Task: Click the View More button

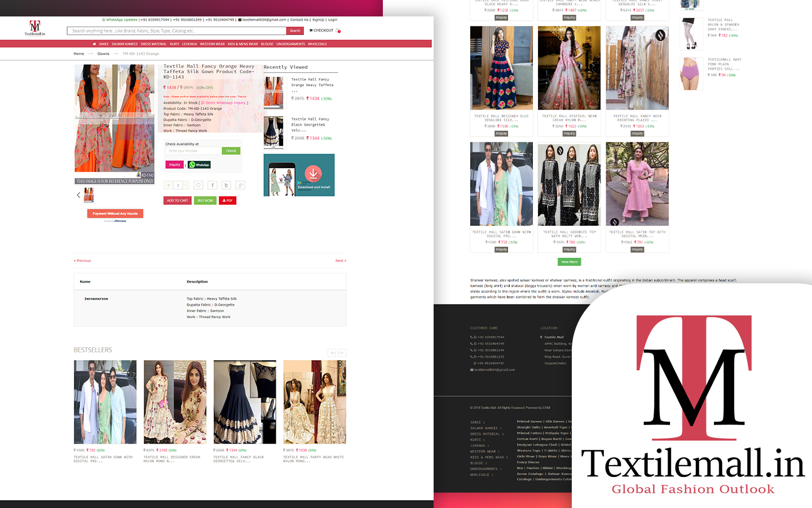Action: [570, 262]
